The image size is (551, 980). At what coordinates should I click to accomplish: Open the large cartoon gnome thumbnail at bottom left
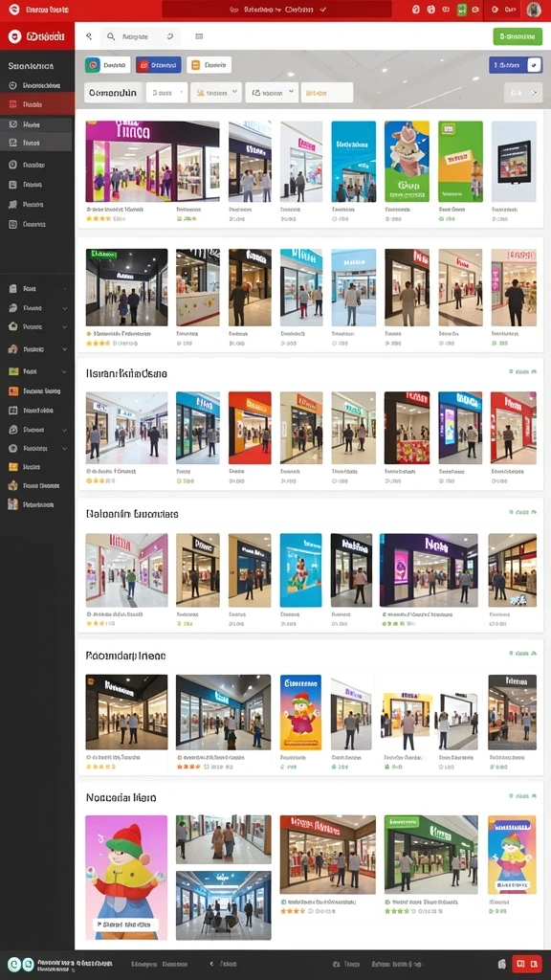(126, 877)
